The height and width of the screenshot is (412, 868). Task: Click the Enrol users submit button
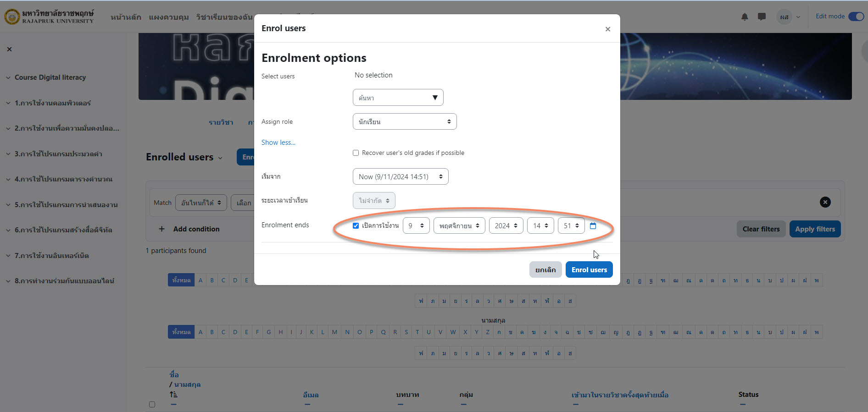click(589, 269)
